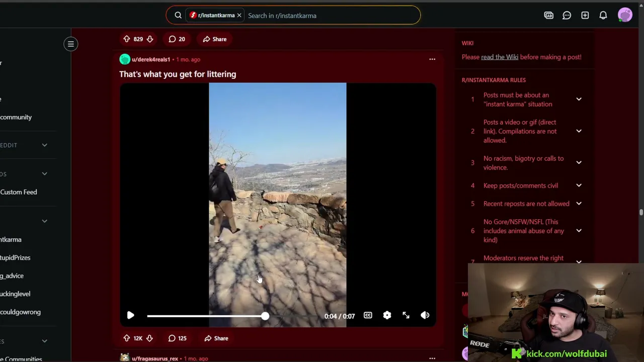Open the 20 comments button
The image size is (644, 362).
point(177,39)
